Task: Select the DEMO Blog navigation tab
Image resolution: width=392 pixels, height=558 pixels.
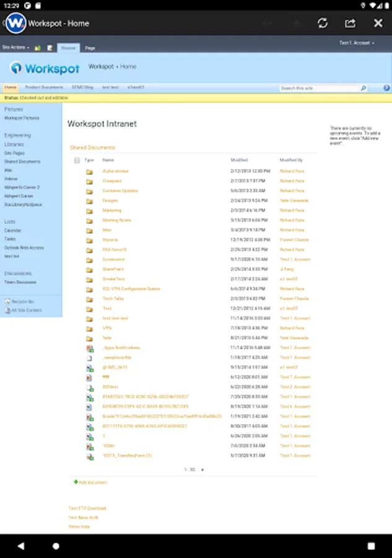Action: click(82, 87)
